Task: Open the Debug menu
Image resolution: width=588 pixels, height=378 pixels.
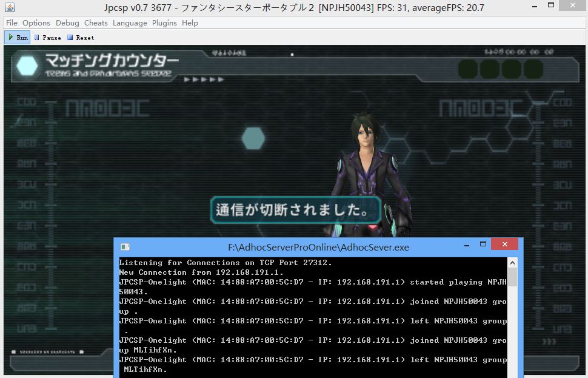Action: coord(67,23)
